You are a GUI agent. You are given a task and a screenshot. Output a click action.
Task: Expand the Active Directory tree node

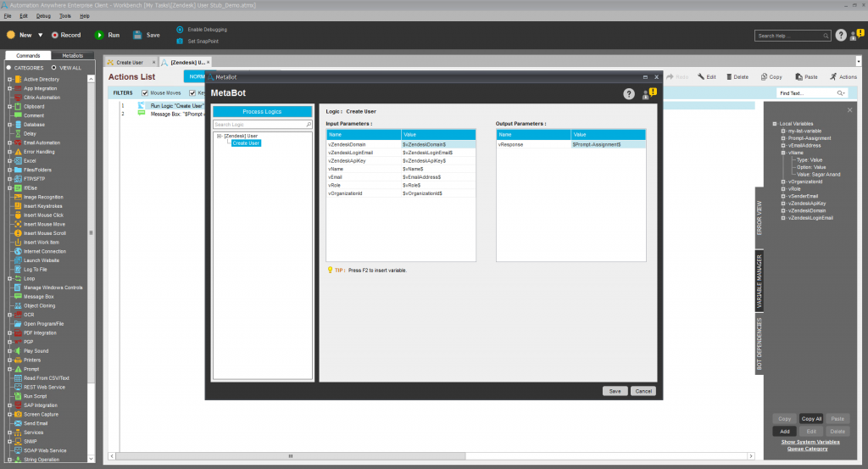[x=9, y=79]
